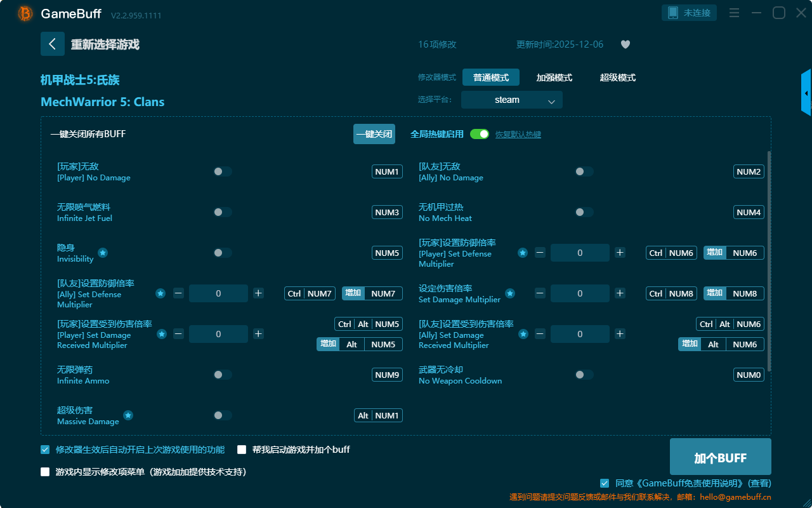The width and height of the screenshot is (812, 508).
Task: Select 超级模式 super mode tab
Action: point(617,77)
